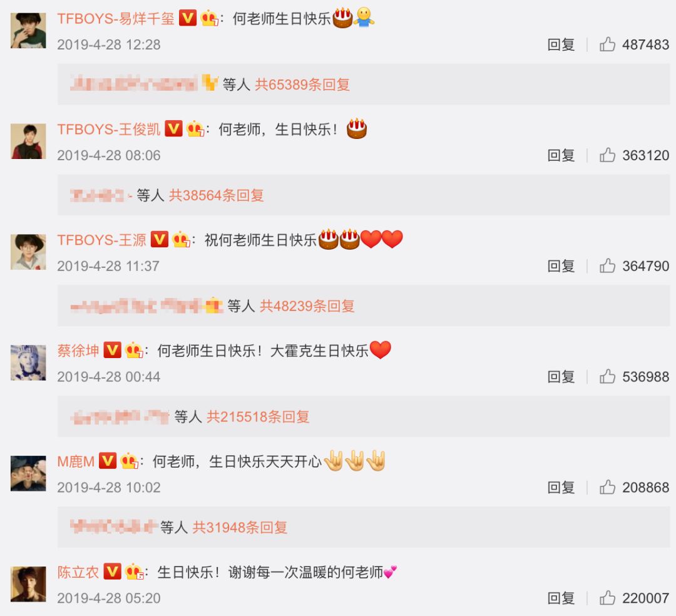Screen dimensions: 676x616
Task: Like TFBOYS-王源's comment with 364790 likes
Action: tap(607, 265)
